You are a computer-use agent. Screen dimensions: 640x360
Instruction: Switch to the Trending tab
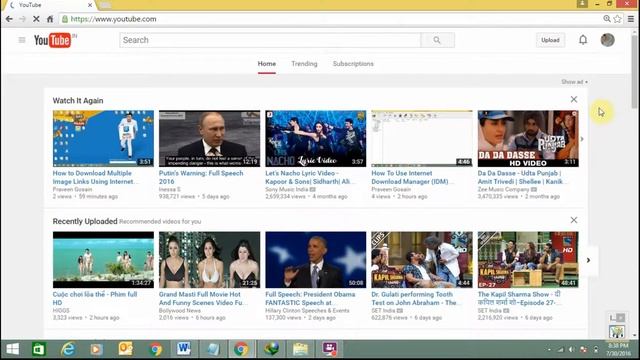[304, 64]
